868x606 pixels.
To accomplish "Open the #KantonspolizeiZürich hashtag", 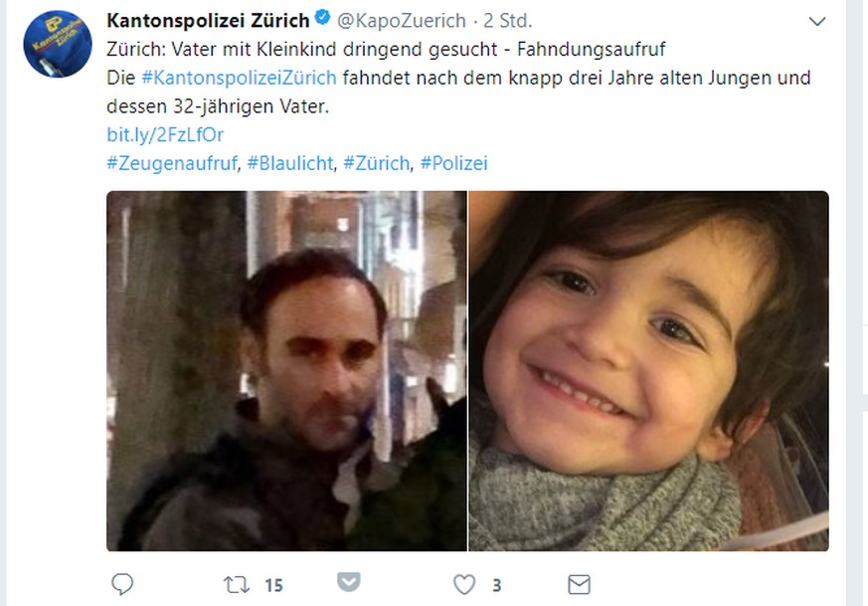I will point(240,78).
